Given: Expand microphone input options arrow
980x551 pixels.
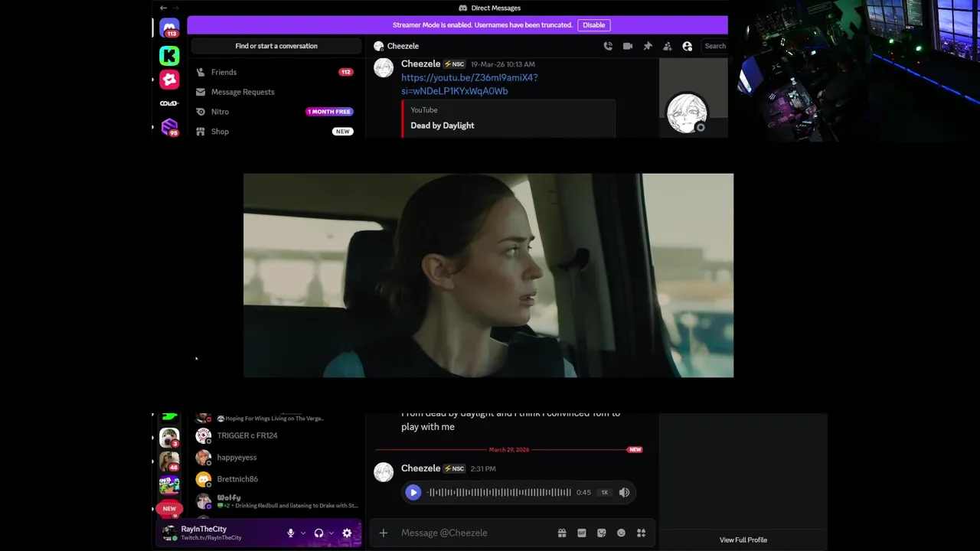Looking at the screenshot, I should [303, 533].
